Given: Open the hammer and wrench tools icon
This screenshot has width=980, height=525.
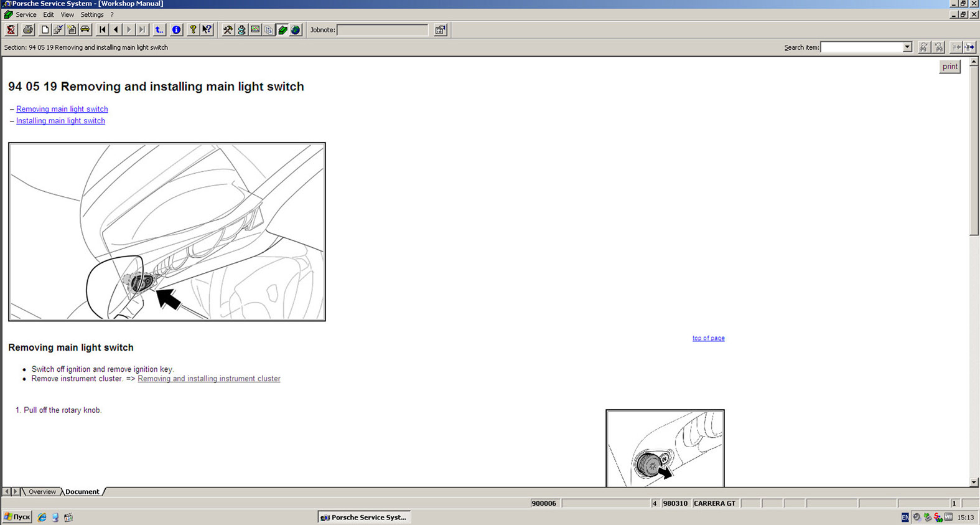Looking at the screenshot, I should point(228,30).
